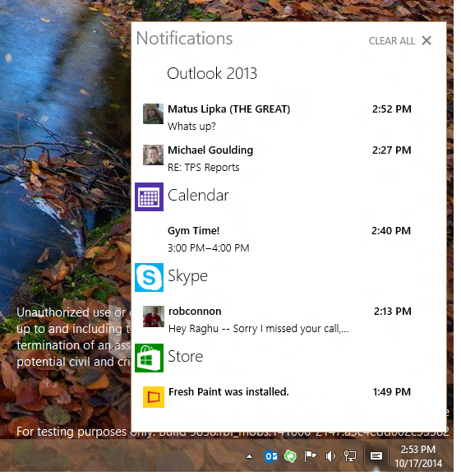Image resolution: width=461 pixels, height=476 pixels.
Task: Open Action Center flag tray icon
Action: click(x=310, y=456)
